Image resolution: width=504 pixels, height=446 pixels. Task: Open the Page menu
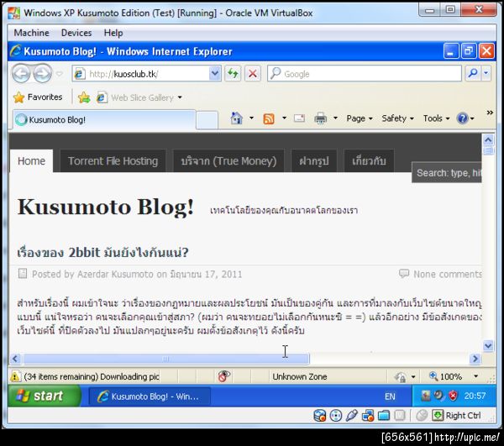[x=360, y=118]
